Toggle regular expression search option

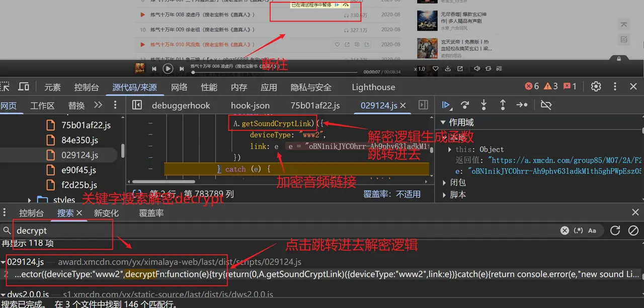pyautogui.click(x=579, y=230)
